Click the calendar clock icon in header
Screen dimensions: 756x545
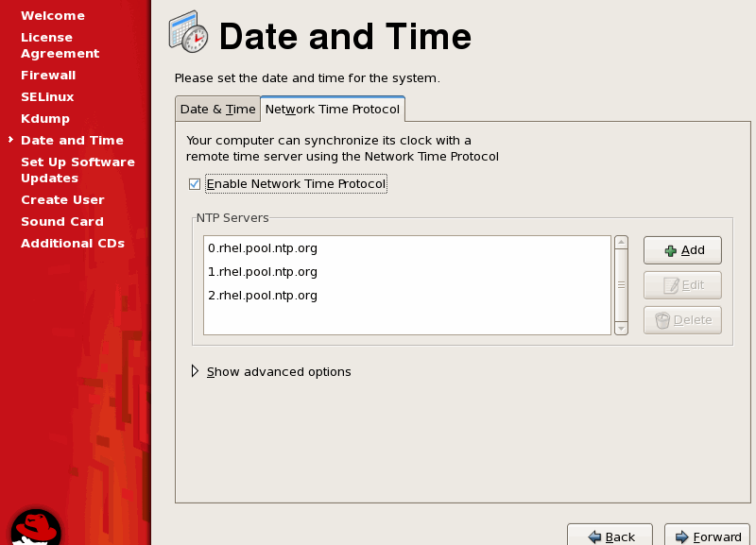(x=188, y=33)
